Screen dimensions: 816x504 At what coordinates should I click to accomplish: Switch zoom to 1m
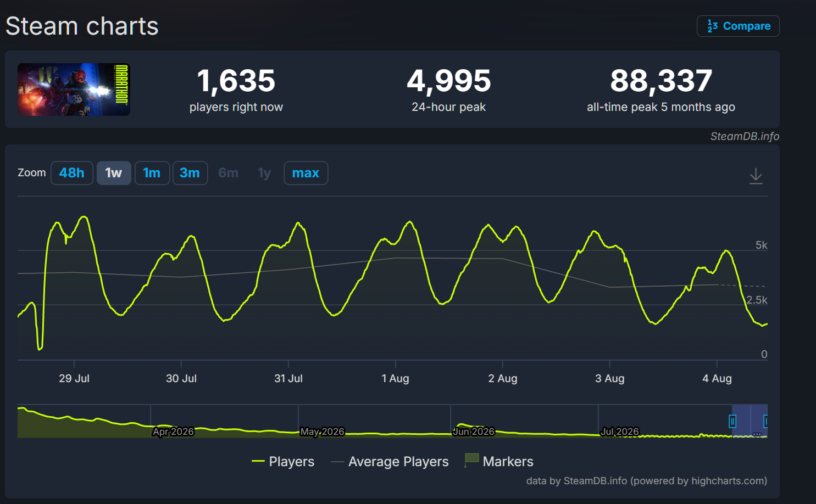point(152,173)
